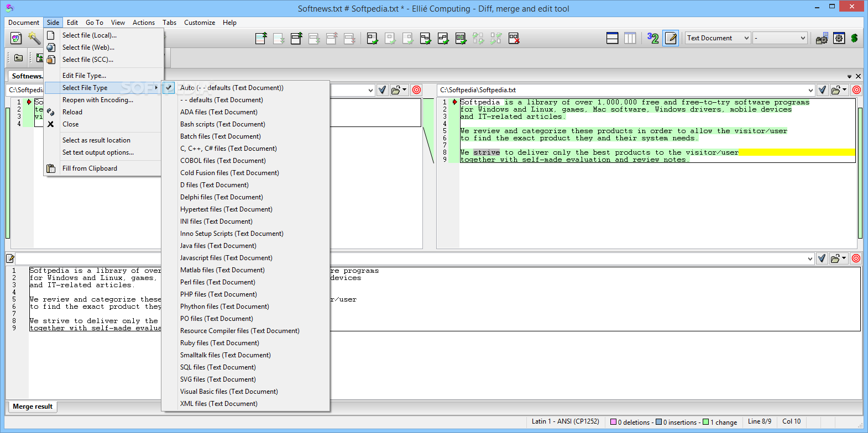Switch to the Softnews document tab

(x=25, y=76)
